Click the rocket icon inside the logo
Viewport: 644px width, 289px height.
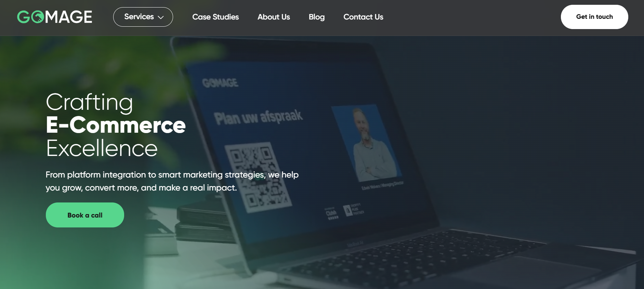pos(38,17)
